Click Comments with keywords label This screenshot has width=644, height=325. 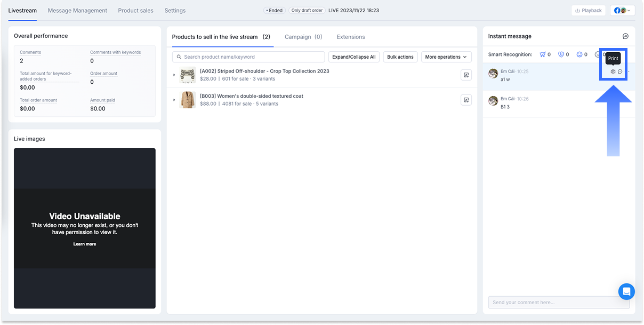pyautogui.click(x=115, y=52)
